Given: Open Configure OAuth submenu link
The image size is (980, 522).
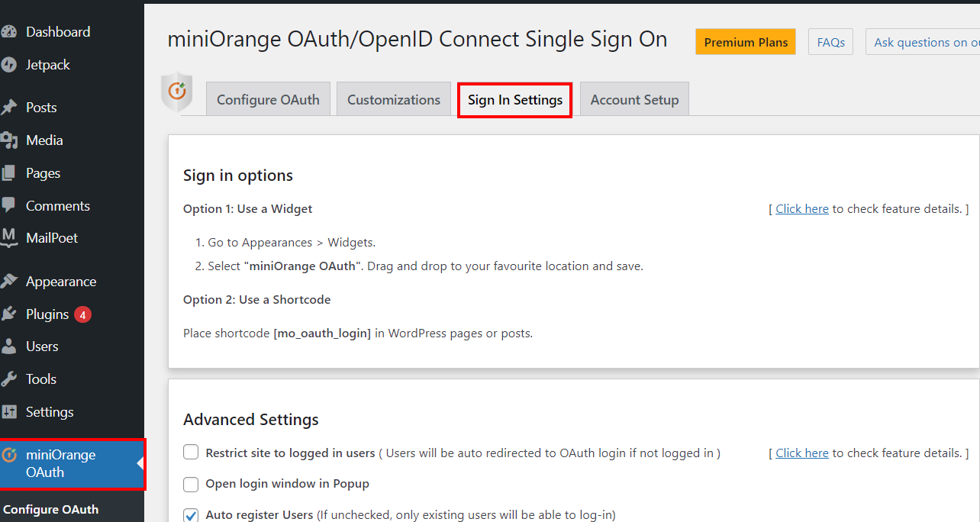Looking at the screenshot, I should coord(51,510).
